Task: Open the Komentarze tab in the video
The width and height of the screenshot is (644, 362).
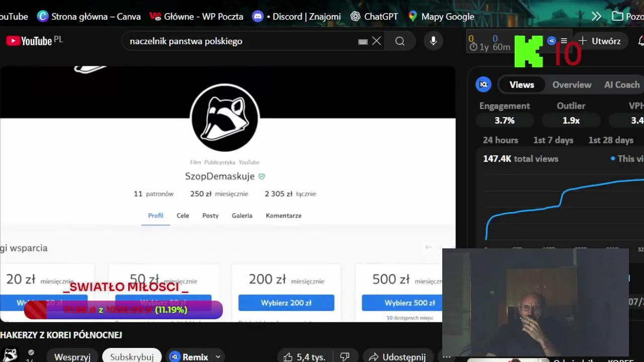Action: tap(284, 216)
